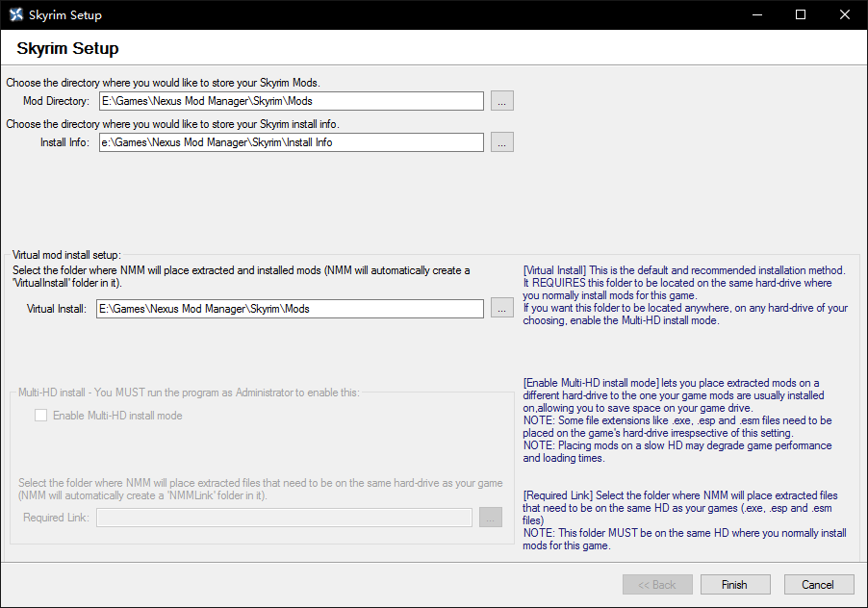868x608 pixels.
Task: Click 'NOTE: Placing mods on a slow HD' text
Action: (677, 451)
